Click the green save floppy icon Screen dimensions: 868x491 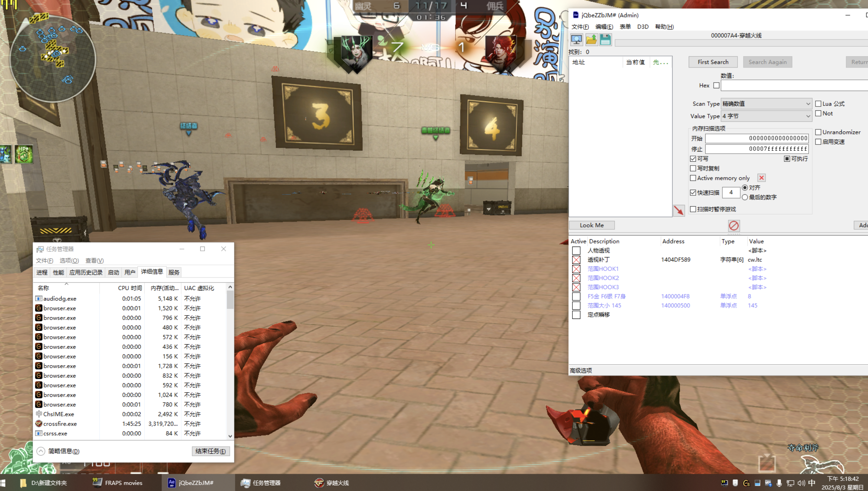pos(605,40)
